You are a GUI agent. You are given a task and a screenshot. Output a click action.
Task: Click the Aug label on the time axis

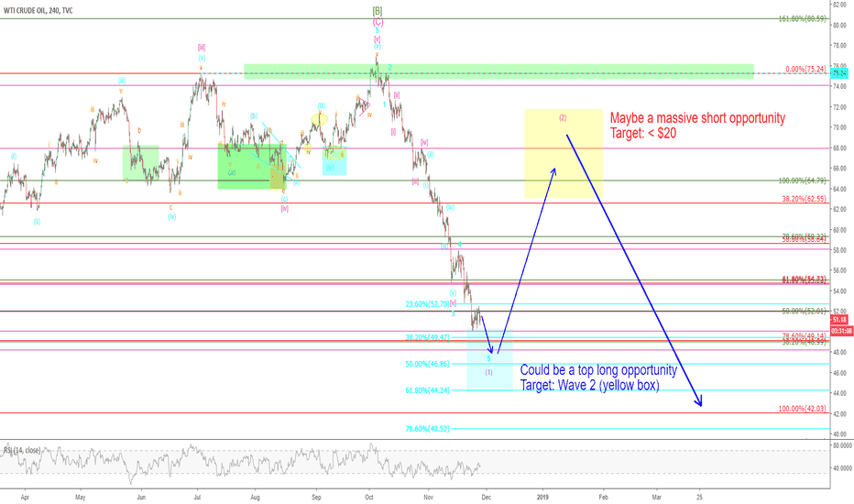(x=255, y=497)
